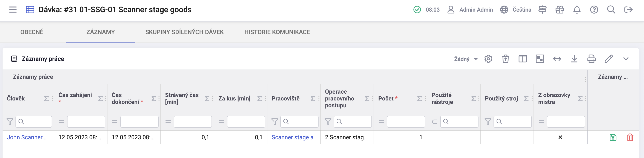Viewport: 644px width, 158px height.
Task: Open the hamburger navigation menu
Action: [13, 10]
